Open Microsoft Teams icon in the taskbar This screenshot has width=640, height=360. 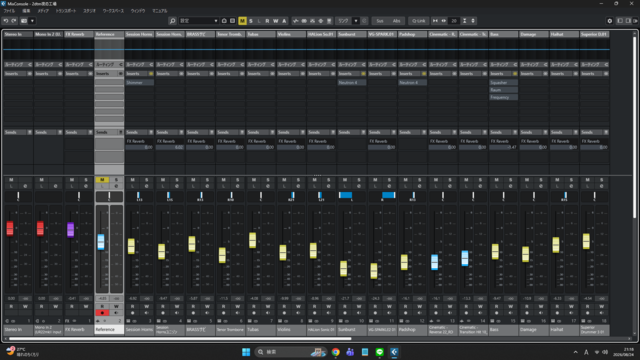pos(350,352)
